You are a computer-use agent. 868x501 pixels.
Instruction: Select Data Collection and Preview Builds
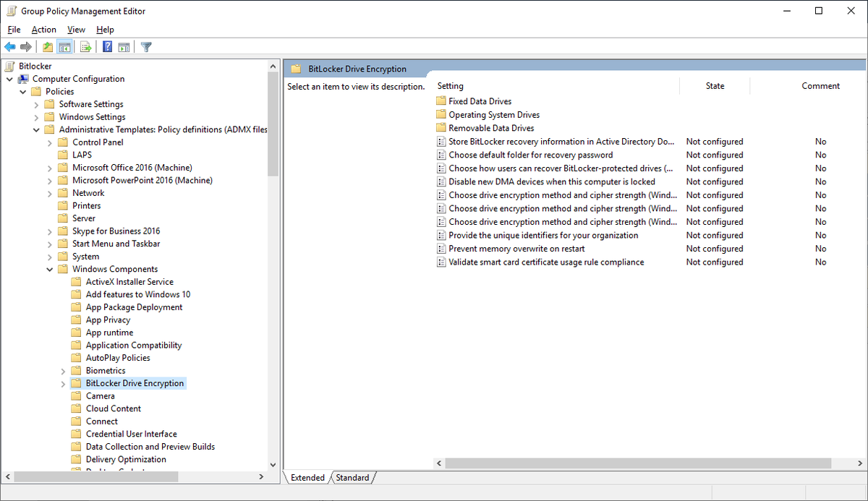150,447
